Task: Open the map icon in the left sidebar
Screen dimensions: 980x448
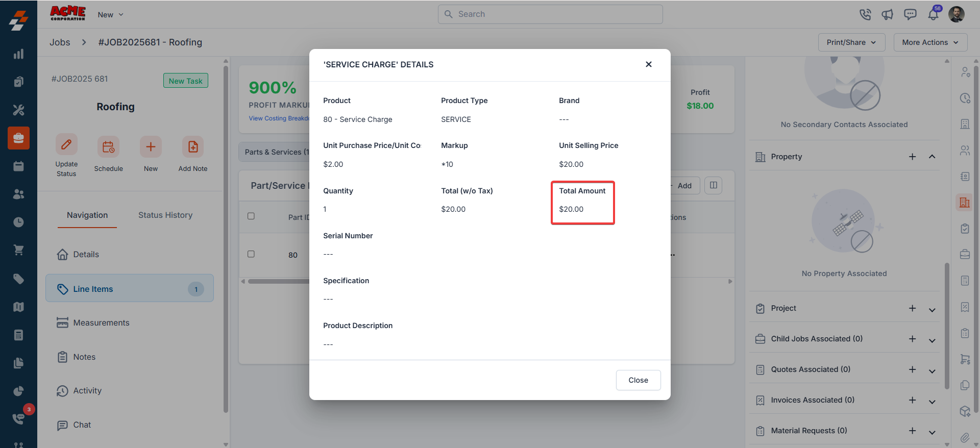Action: coord(18,307)
